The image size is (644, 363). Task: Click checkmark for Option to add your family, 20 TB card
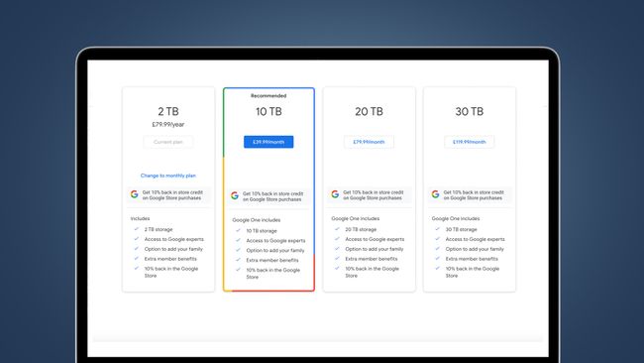pos(337,249)
